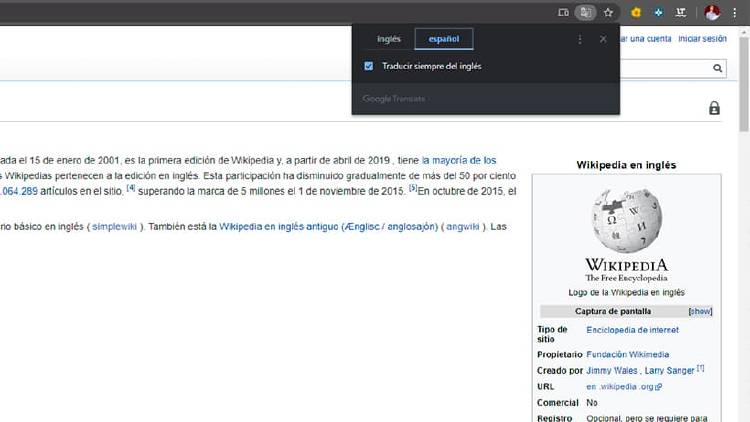The width and height of the screenshot is (750, 422).
Task: Click the page protection padlock icon
Action: (x=714, y=108)
